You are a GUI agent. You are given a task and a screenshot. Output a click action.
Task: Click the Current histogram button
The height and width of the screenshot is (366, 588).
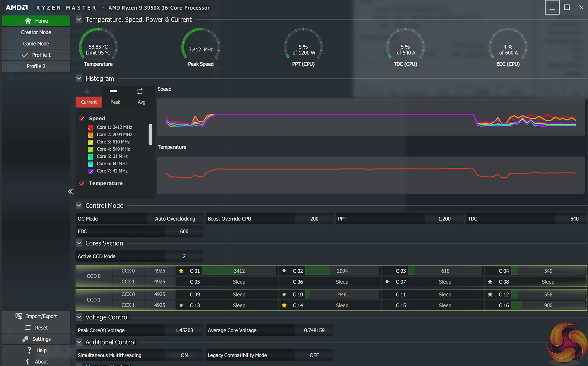click(x=89, y=102)
